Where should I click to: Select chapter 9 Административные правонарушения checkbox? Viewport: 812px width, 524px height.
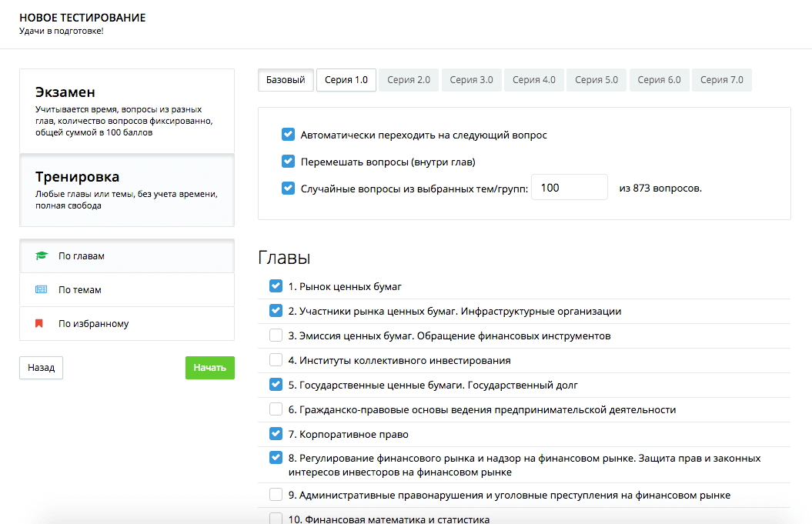pyautogui.click(x=276, y=495)
